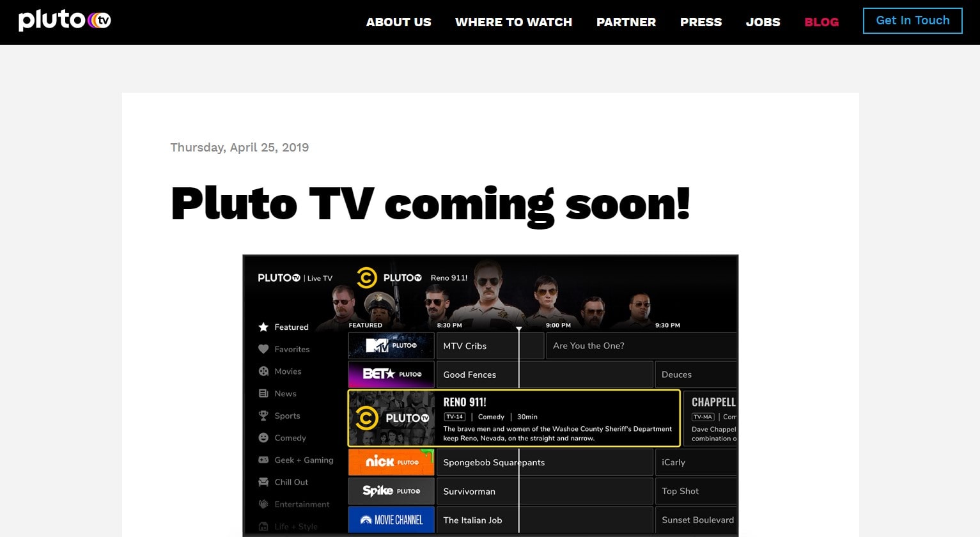
Task: Select the Sports category label
Action: [287, 416]
